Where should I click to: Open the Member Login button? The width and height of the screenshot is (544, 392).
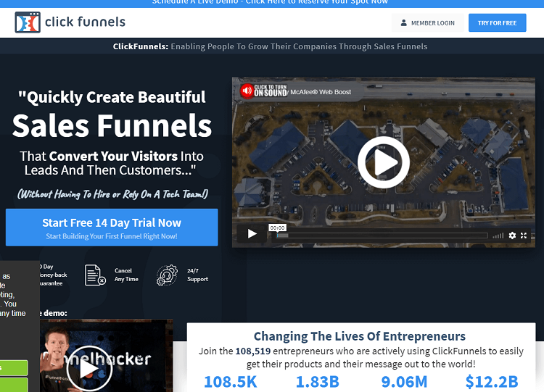pyautogui.click(x=427, y=23)
